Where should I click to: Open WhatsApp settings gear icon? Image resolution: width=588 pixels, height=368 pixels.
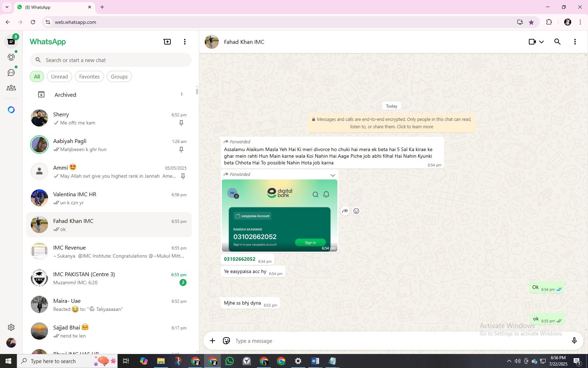coord(11,327)
